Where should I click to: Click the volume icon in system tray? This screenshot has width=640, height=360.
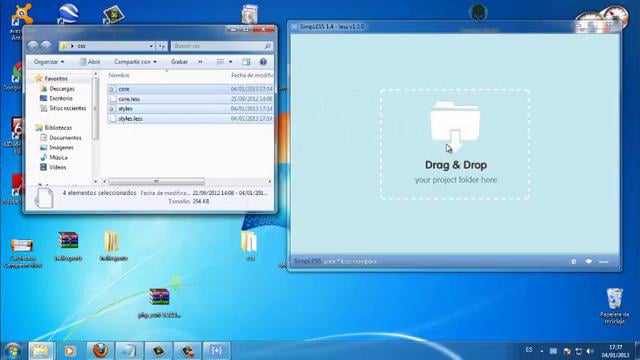coord(590,351)
